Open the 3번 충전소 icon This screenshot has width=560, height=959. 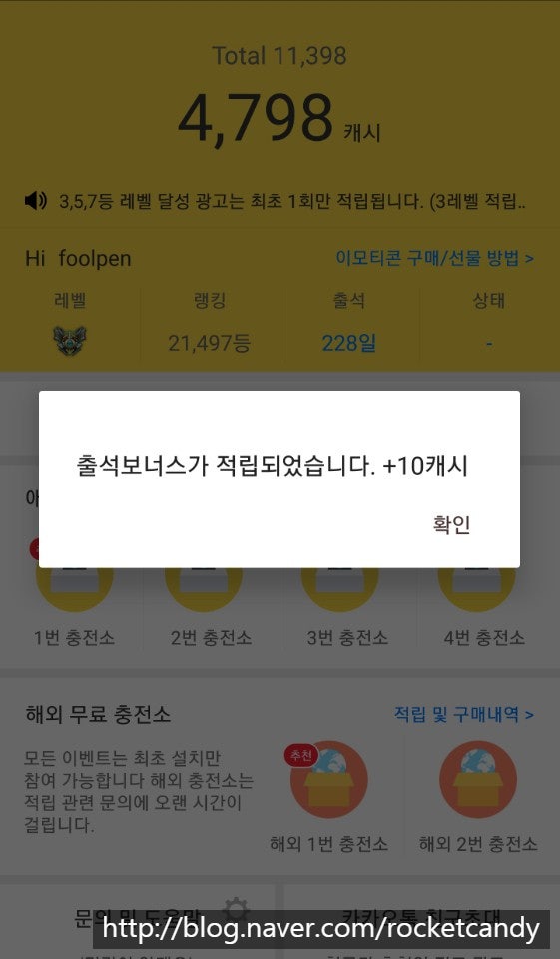[x=340, y=589]
